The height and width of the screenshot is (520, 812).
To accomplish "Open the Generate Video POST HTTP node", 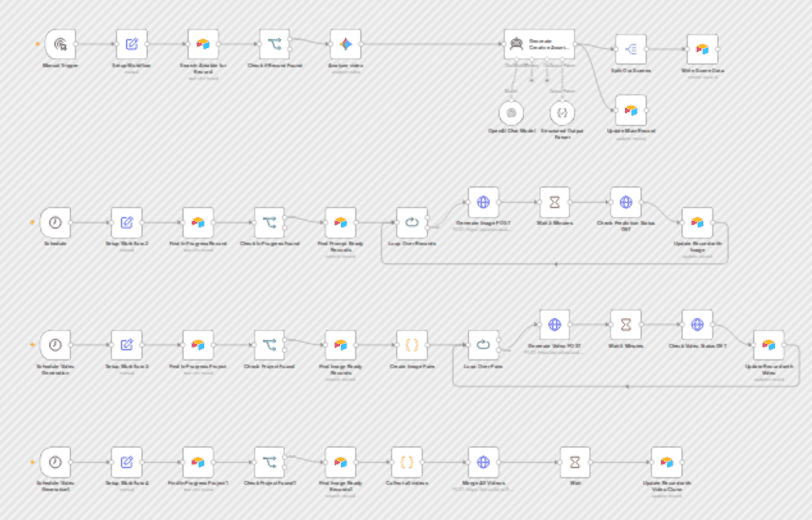I will tap(555, 325).
